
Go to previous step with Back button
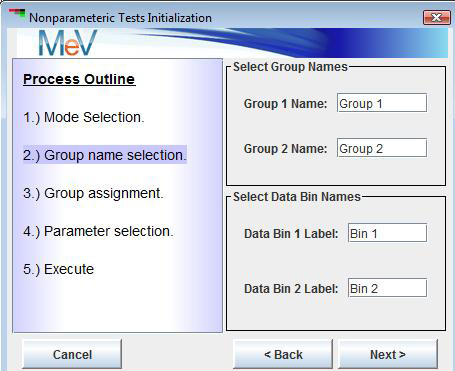(283, 354)
